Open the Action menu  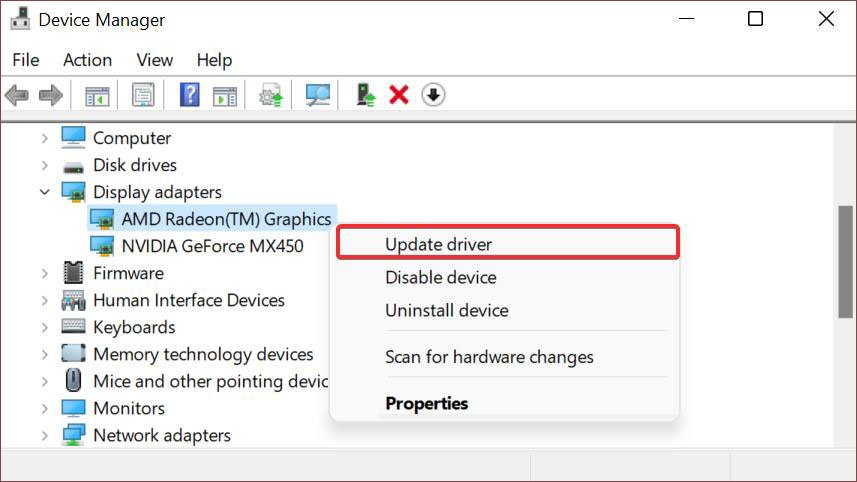click(87, 60)
